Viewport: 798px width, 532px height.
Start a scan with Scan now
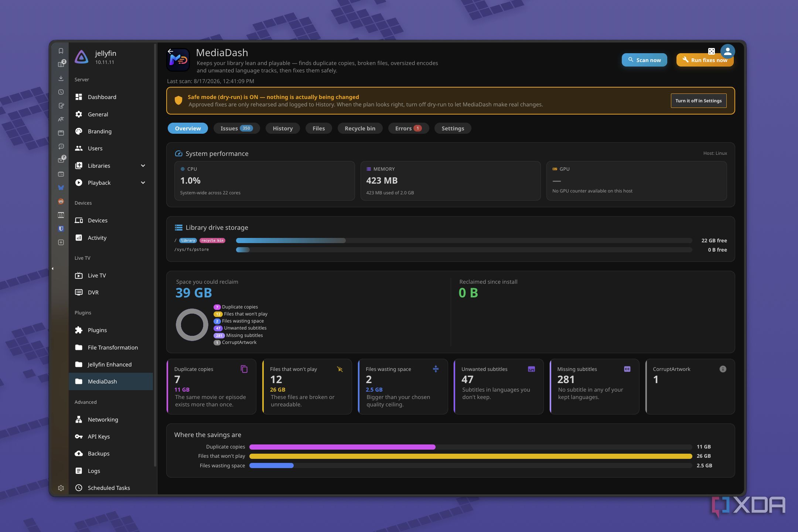coord(644,60)
